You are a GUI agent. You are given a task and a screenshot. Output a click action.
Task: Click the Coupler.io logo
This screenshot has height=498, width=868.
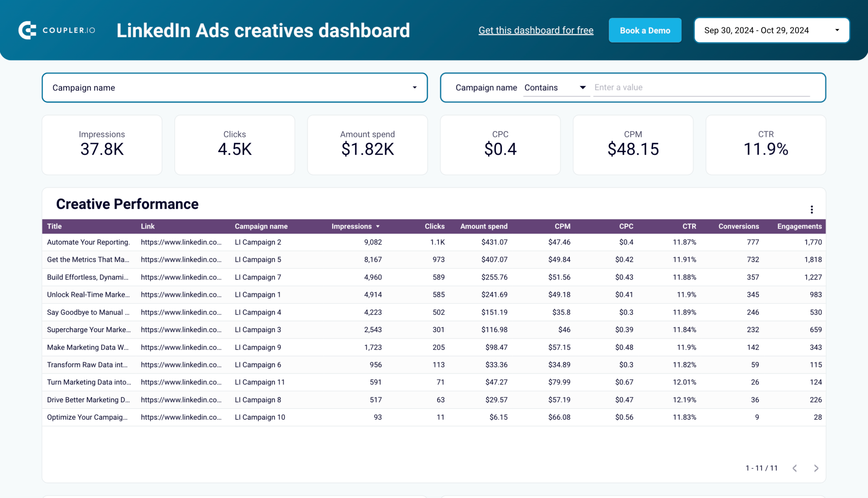pos(57,30)
